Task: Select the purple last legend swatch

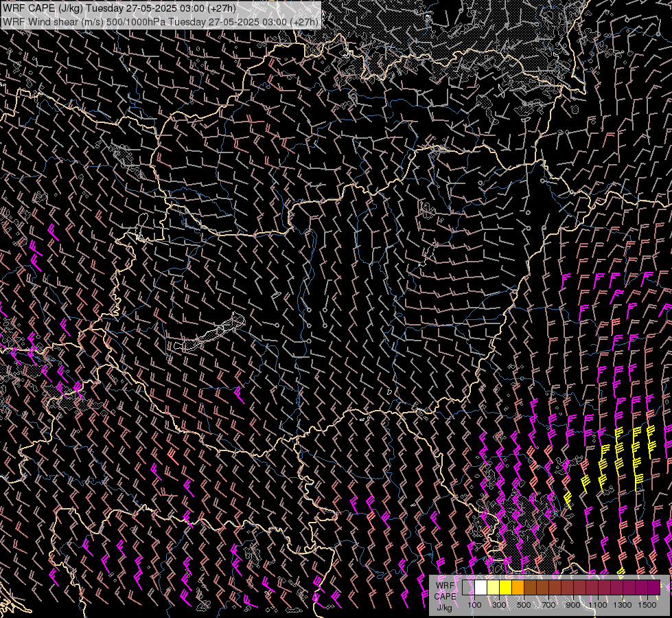Action: click(x=653, y=588)
